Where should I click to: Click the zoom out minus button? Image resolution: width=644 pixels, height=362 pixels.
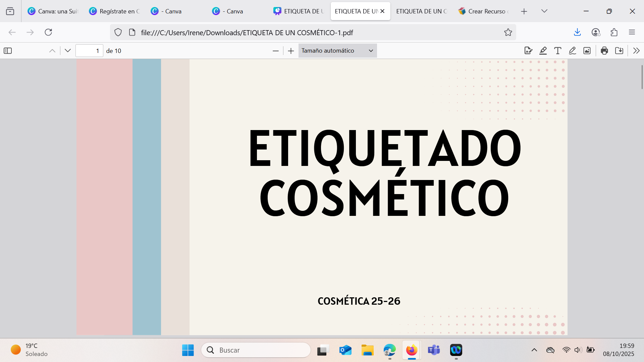pos(276,51)
